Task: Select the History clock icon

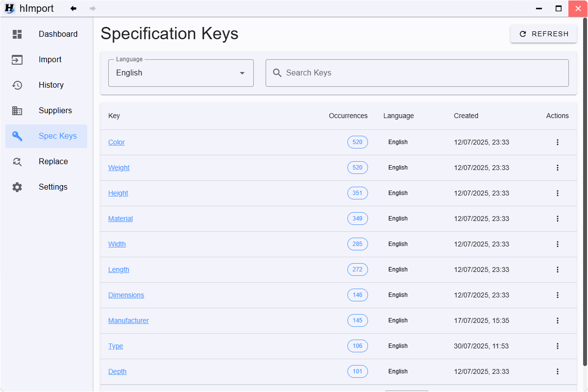Action: [x=17, y=85]
